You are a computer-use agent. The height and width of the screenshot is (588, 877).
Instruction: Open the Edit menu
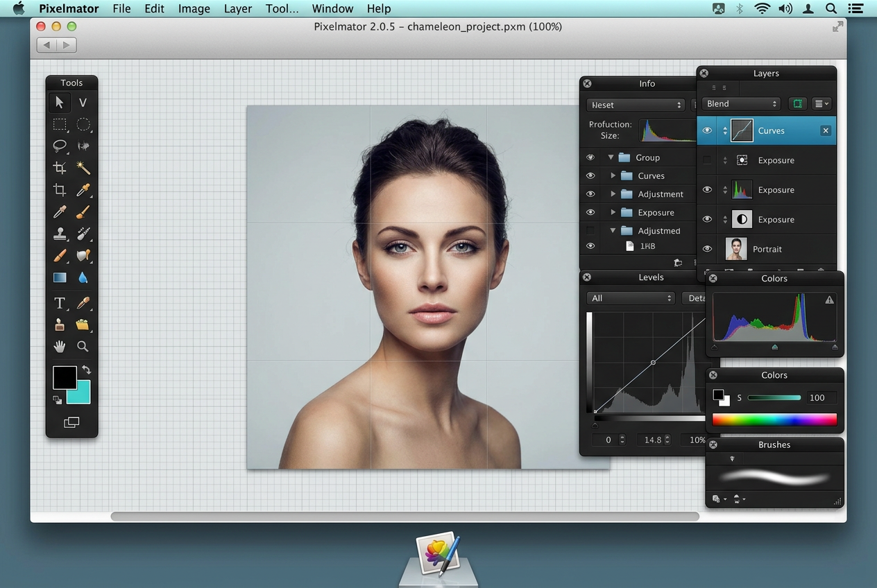tap(154, 8)
